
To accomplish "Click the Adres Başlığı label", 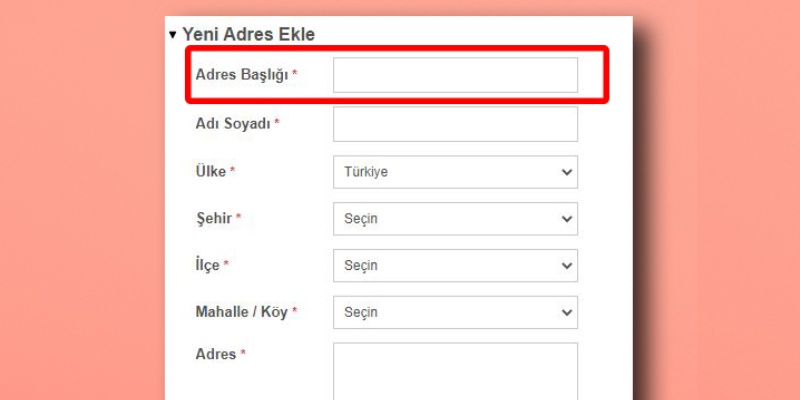I will tap(242, 75).
